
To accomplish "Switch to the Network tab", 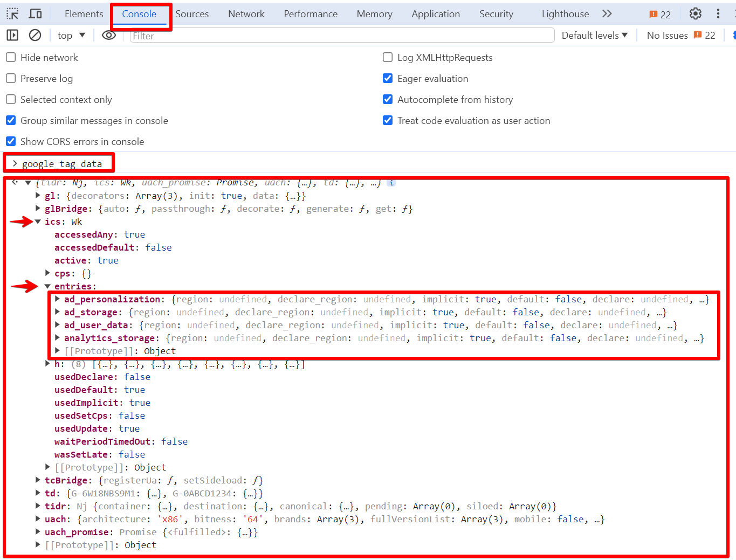I will pyautogui.click(x=246, y=13).
